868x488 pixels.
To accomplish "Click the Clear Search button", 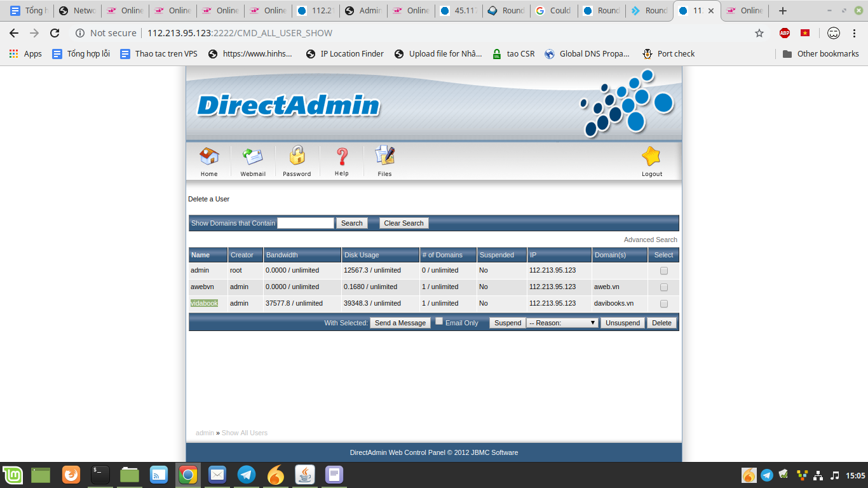I will [x=403, y=223].
